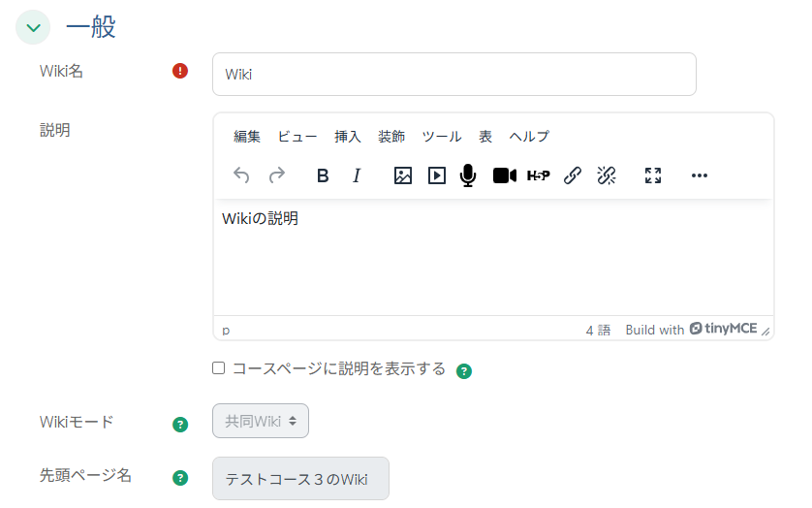This screenshot has width=812, height=508.
Task: Open the ビュー menu
Action: [x=297, y=137]
